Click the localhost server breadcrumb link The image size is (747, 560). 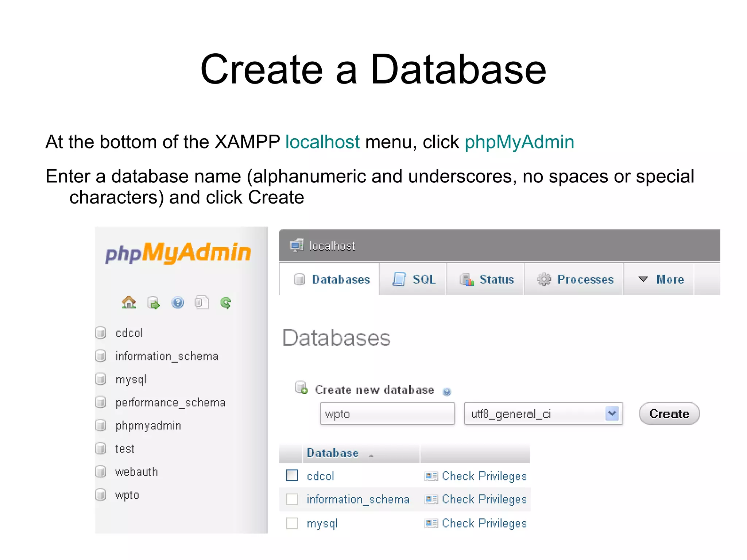(332, 246)
